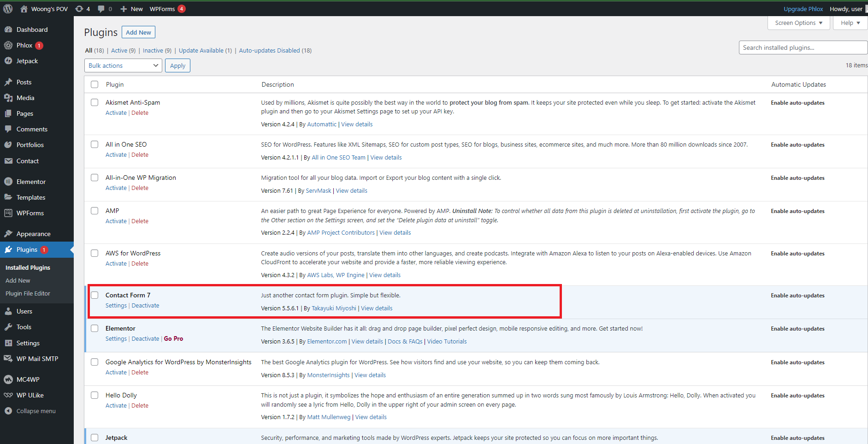Click the plus New icon in admin bar
The width and height of the screenshot is (868, 444).
click(124, 9)
